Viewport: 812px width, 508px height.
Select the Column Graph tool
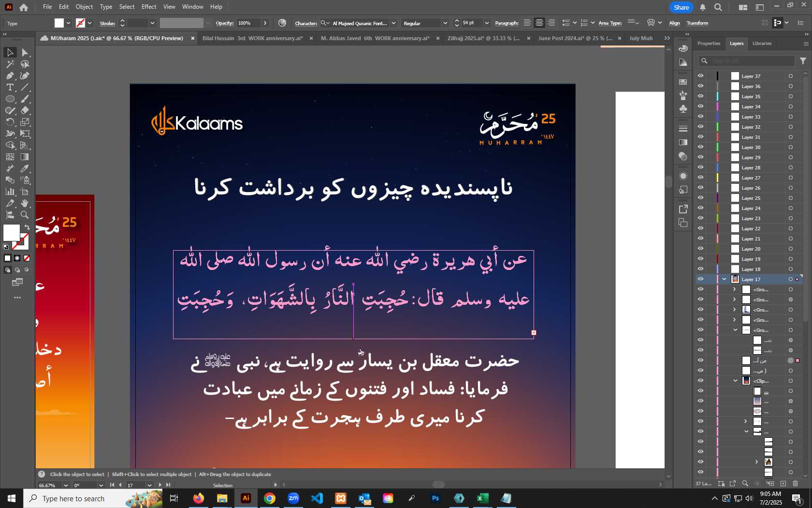tap(10, 192)
